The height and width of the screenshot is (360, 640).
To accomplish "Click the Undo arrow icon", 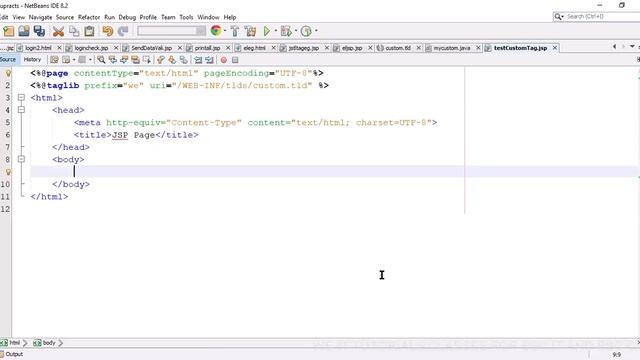I will [x=108, y=31].
